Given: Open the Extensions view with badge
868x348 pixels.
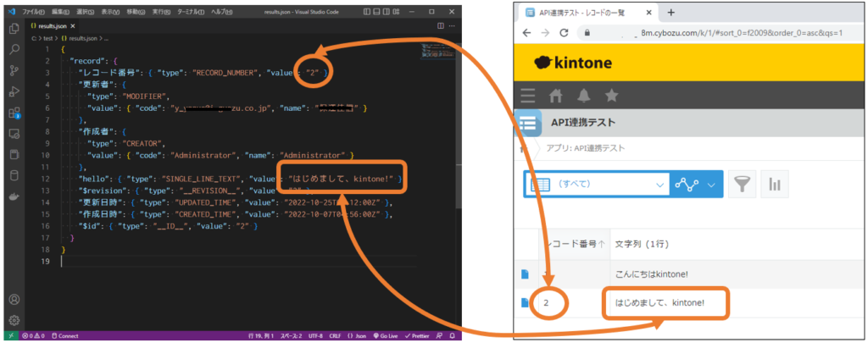Looking at the screenshot, I should pyautogui.click(x=14, y=113).
